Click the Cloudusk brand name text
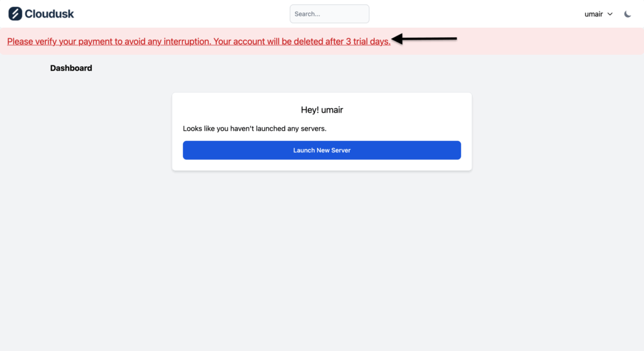Image resolution: width=644 pixels, height=351 pixels. point(49,14)
